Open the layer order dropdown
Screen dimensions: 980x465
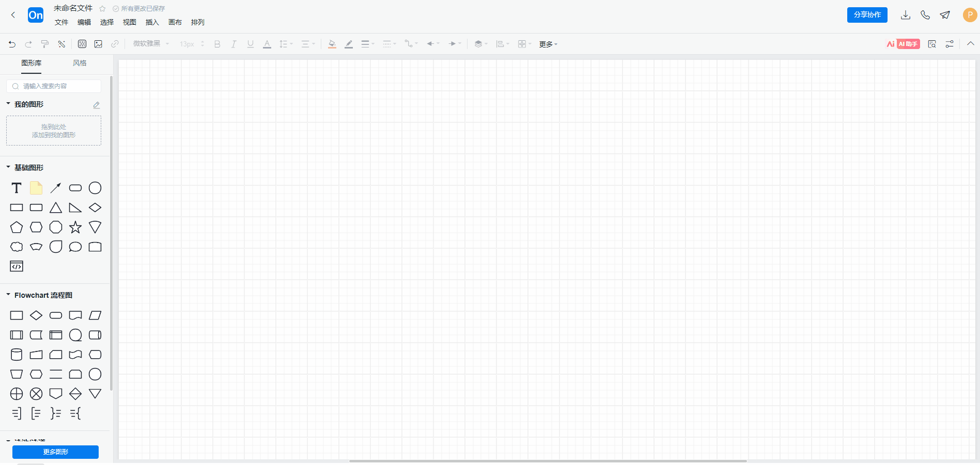click(481, 44)
